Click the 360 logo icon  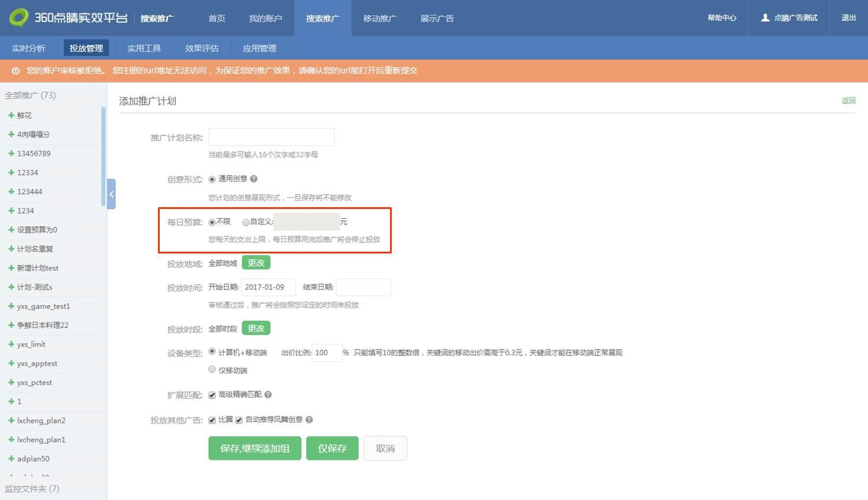pos(19,17)
